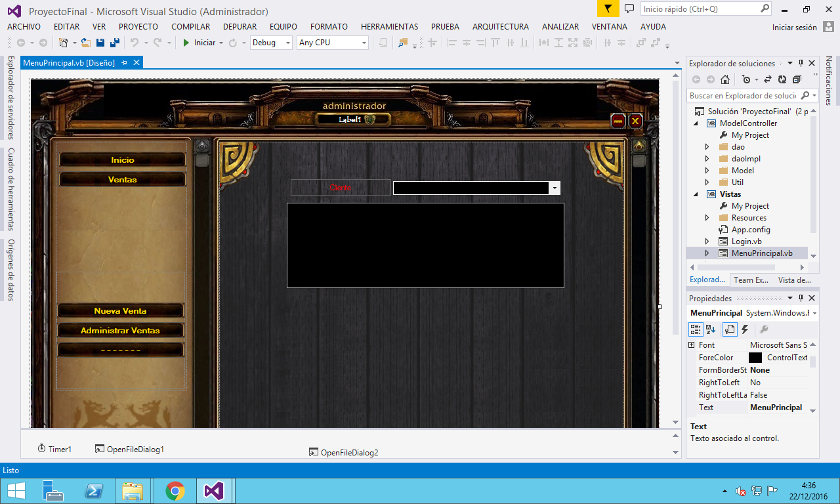Expand the dao folder
This screenshot has width=840, height=504.
(x=707, y=147)
